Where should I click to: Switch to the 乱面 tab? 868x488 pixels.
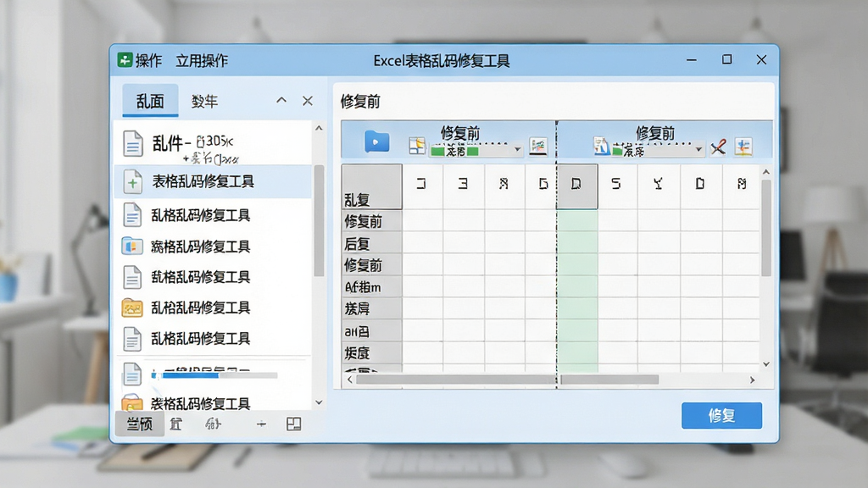tap(150, 101)
